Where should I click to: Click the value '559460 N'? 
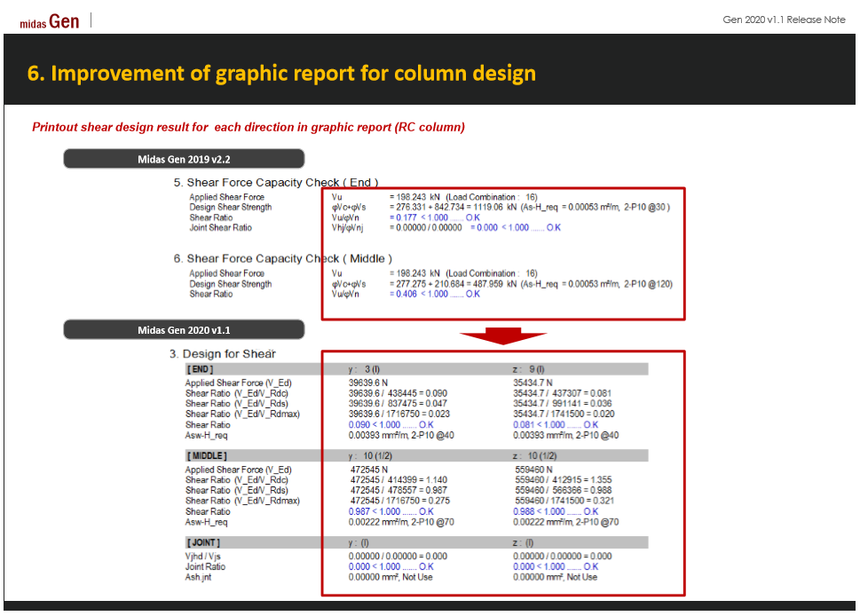pyautogui.click(x=533, y=470)
